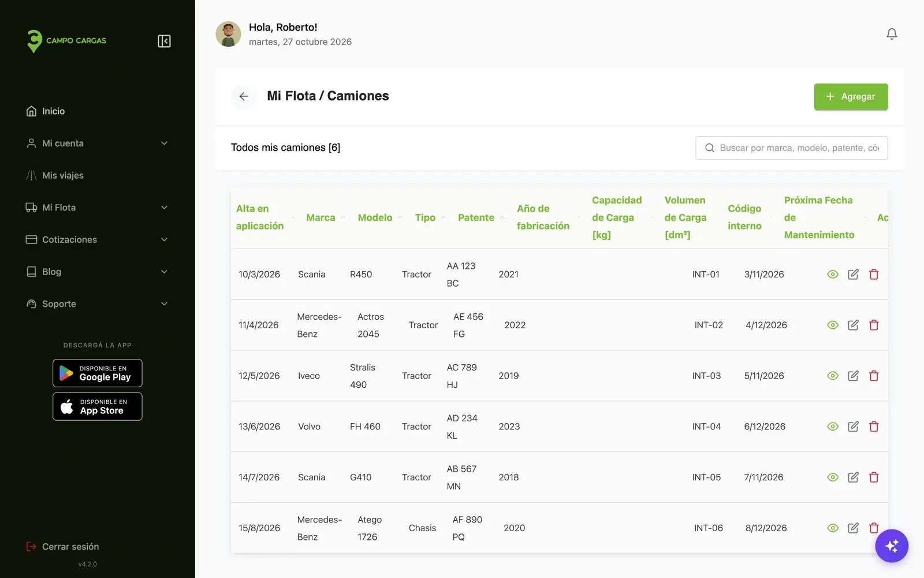This screenshot has width=924, height=578.
Task: Sort the table by Marca column
Action: pyautogui.click(x=326, y=218)
